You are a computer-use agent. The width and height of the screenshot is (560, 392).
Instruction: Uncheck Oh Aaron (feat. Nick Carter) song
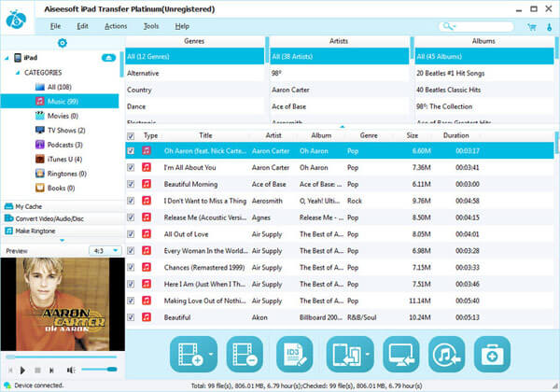[131, 150]
